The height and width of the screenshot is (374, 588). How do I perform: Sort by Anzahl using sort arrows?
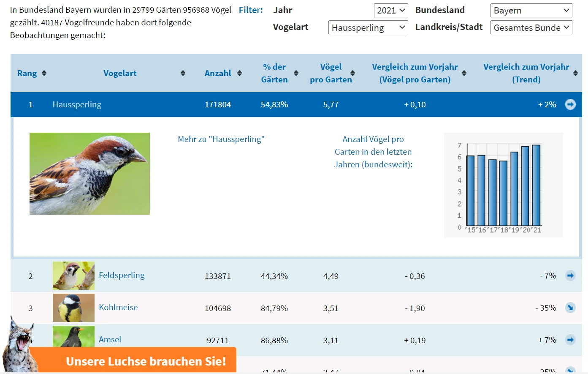point(239,73)
